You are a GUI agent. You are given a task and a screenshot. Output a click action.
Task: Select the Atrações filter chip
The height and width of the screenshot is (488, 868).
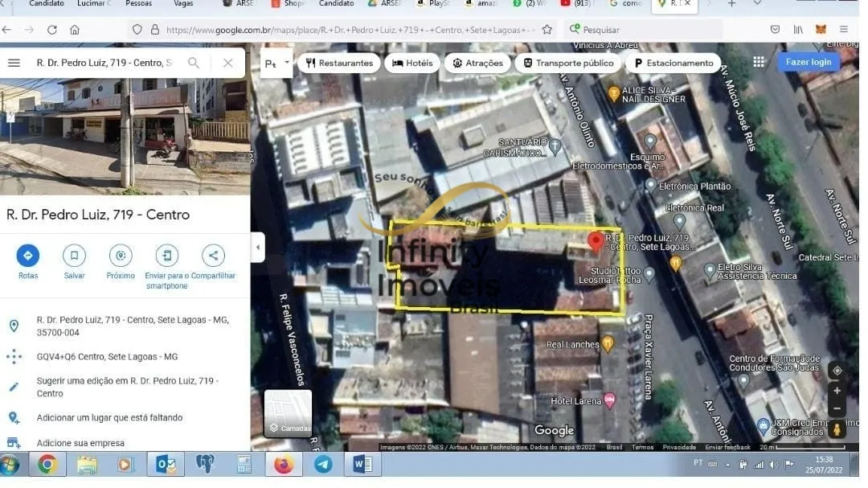click(477, 64)
